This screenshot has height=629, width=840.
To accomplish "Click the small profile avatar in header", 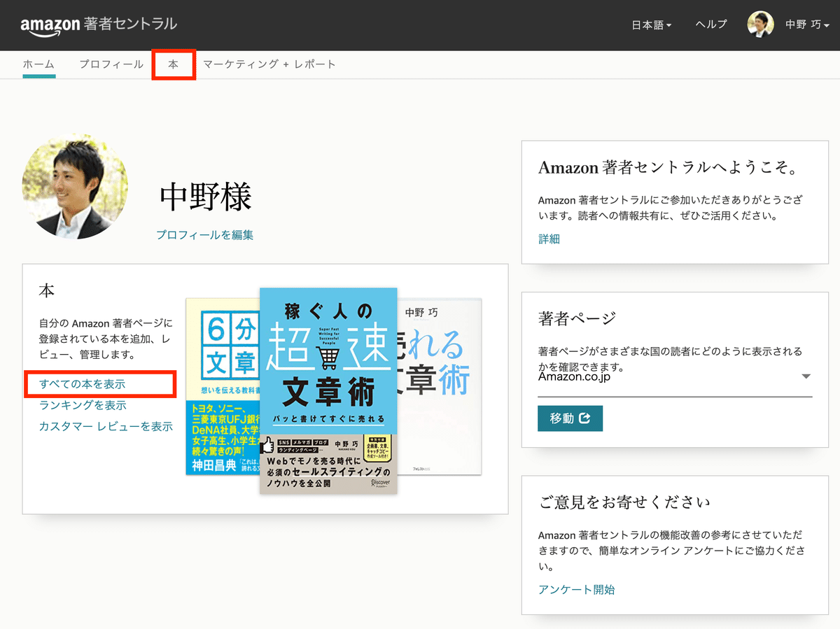I will 761,24.
